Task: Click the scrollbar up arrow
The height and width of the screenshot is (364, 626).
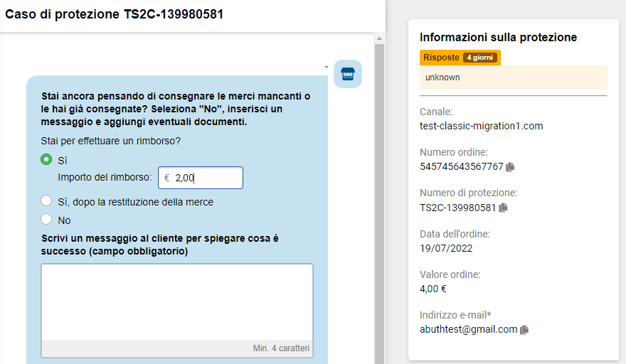Action: (379, 38)
